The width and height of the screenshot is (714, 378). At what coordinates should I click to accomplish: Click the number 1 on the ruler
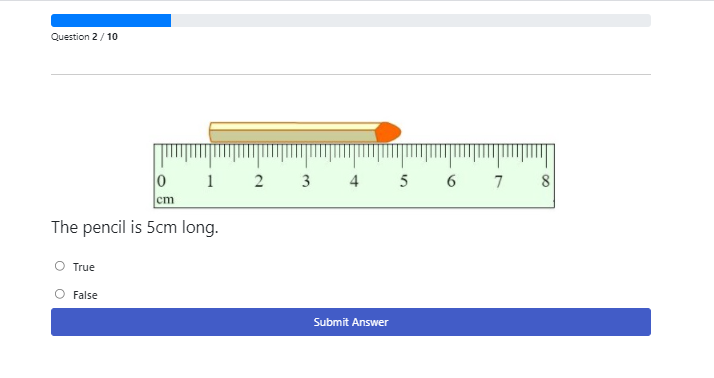coord(210,181)
